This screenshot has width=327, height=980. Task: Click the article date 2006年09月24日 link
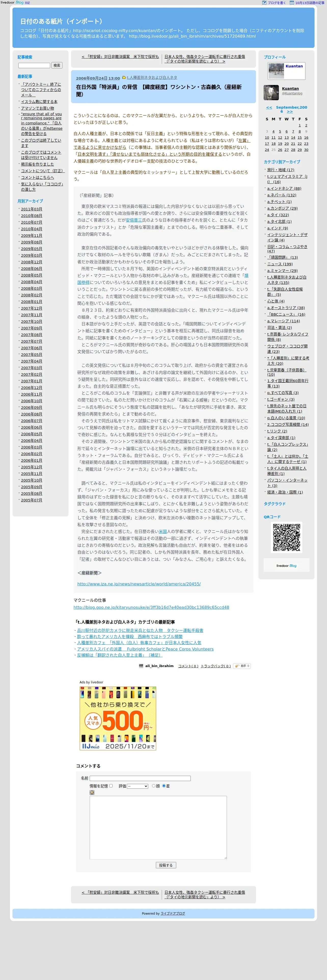coord(92,78)
